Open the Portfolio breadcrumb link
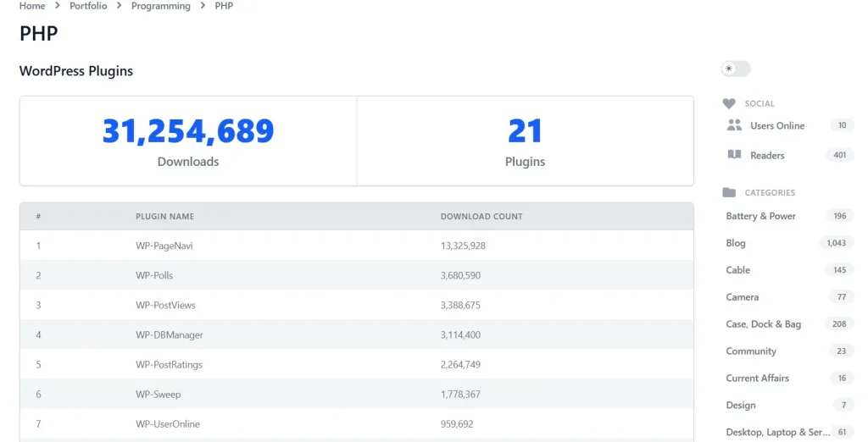Image resolution: width=868 pixels, height=442 pixels. (x=88, y=6)
